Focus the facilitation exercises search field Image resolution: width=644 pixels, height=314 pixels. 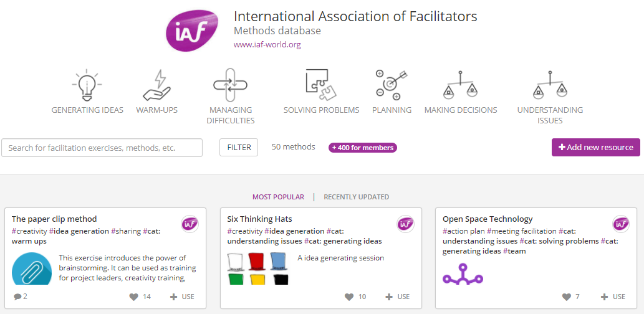[x=102, y=148]
